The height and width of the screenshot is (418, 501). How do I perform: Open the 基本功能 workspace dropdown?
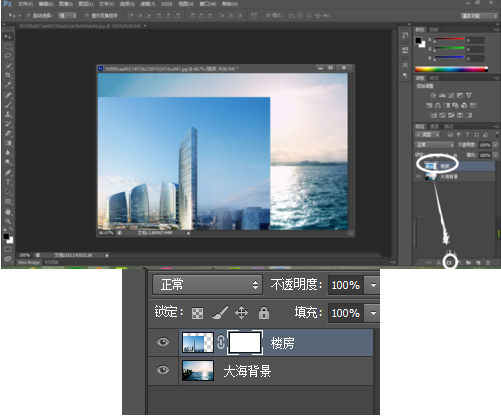point(479,16)
